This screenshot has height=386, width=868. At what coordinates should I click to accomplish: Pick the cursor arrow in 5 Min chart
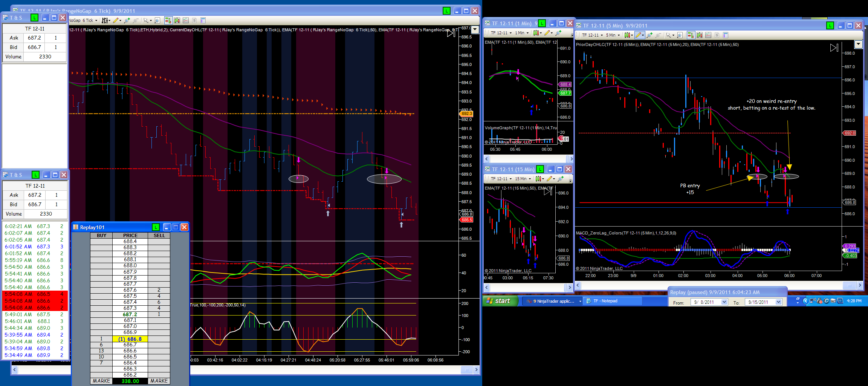(x=669, y=35)
